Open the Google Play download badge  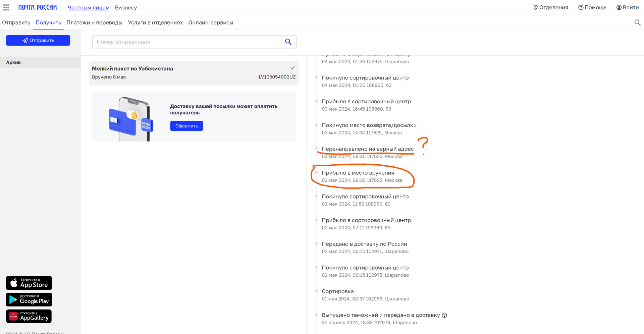coord(29,299)
